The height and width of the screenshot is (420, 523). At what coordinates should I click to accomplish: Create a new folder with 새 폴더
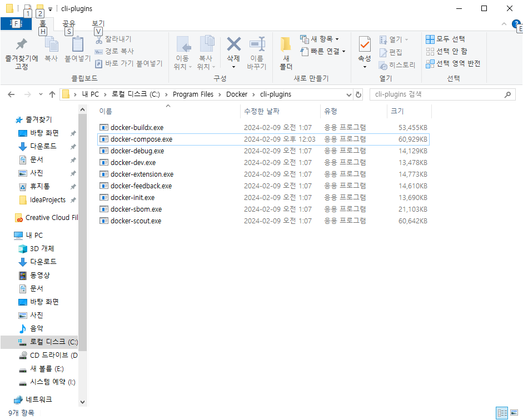click(x=286, y=53)
